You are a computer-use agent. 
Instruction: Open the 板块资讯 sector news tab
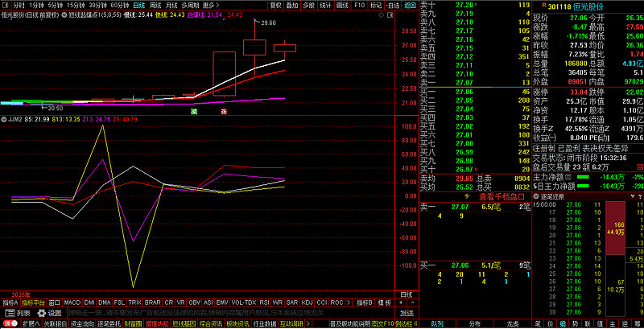237,324
